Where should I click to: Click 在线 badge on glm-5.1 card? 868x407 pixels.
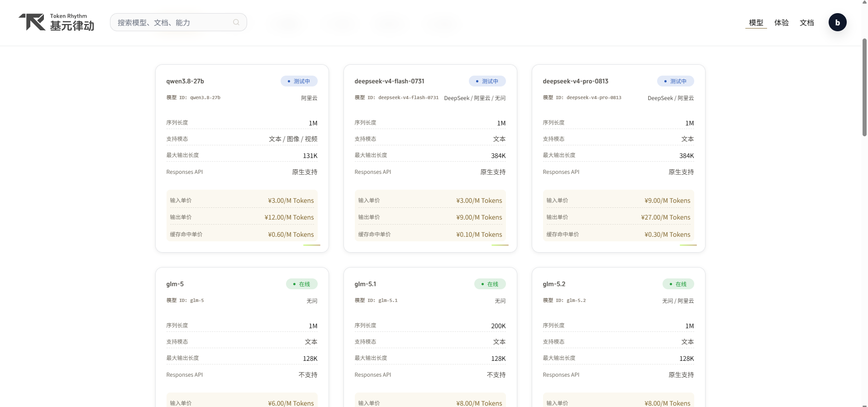click(490, 284)
